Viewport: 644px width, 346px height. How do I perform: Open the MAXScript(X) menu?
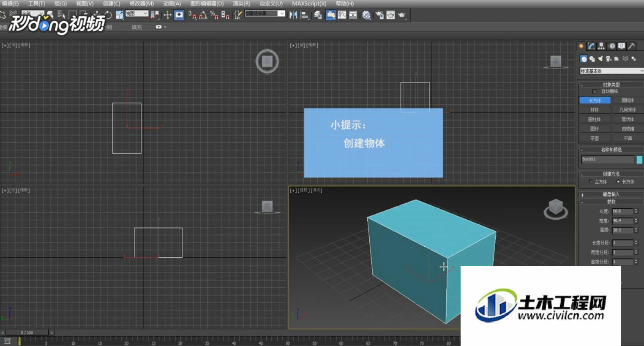click(309, 4)
